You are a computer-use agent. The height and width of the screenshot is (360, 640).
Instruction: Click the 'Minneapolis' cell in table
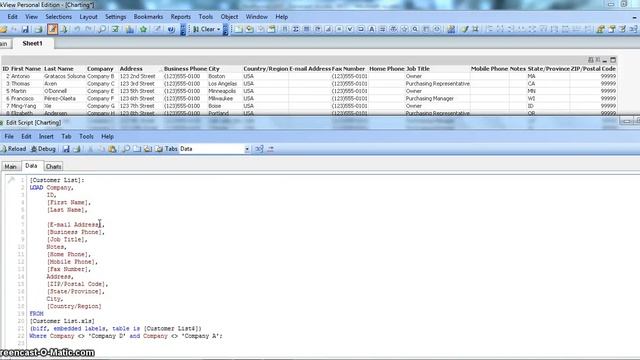pos(222,91)
